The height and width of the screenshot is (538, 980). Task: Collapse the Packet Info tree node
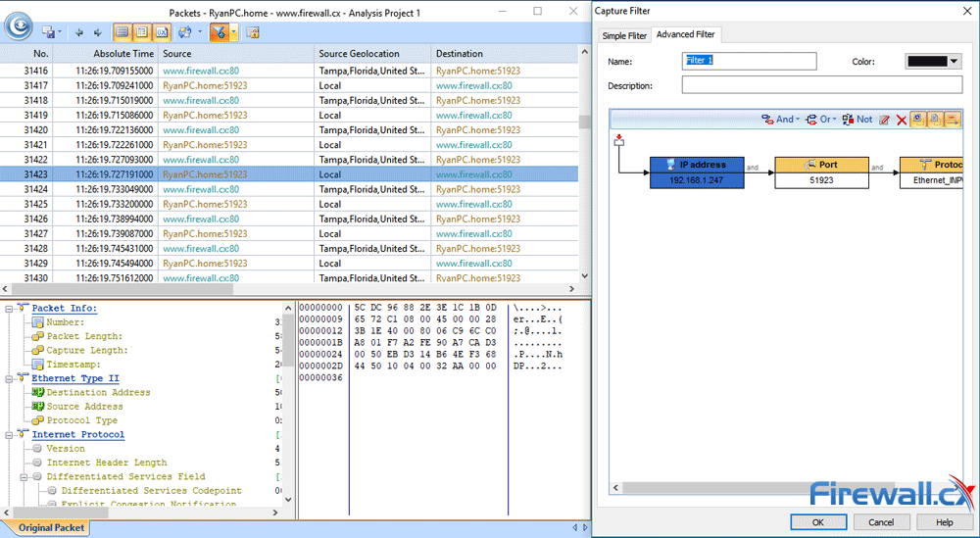[x=10, y=308]
